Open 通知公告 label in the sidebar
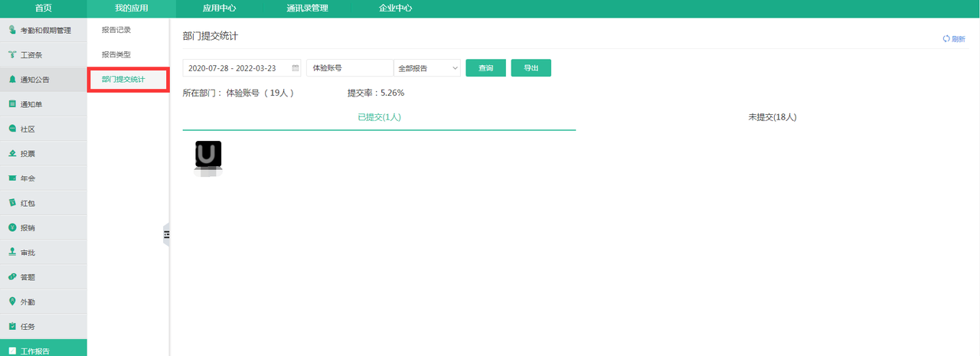This screenshot has width=980, height=356. click(x=35, y=80)
